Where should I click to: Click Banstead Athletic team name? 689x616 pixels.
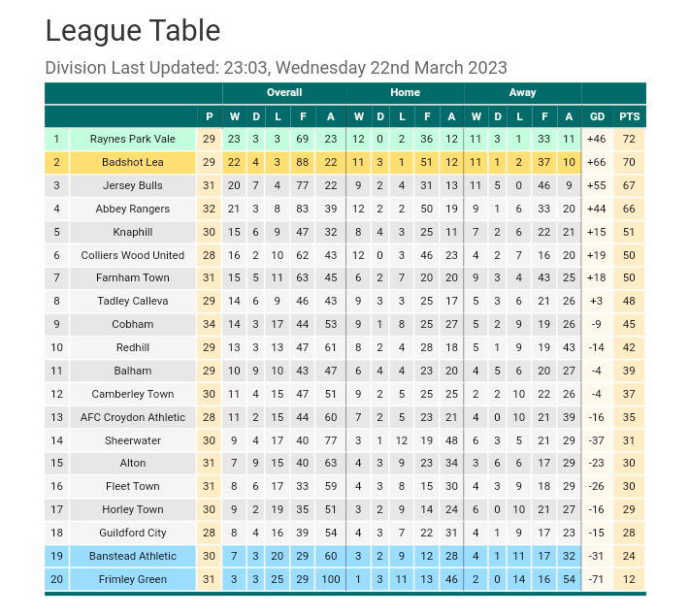tap(133, 556)
